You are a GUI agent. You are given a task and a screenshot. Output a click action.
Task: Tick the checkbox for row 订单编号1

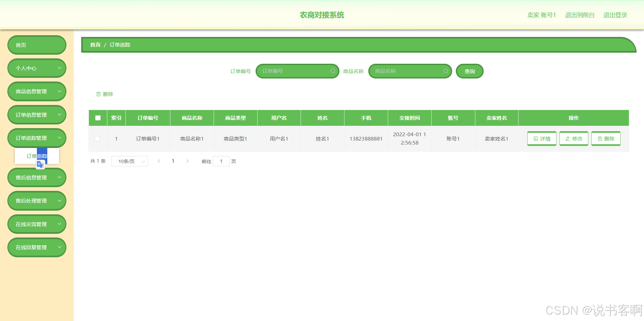[97, 139]
